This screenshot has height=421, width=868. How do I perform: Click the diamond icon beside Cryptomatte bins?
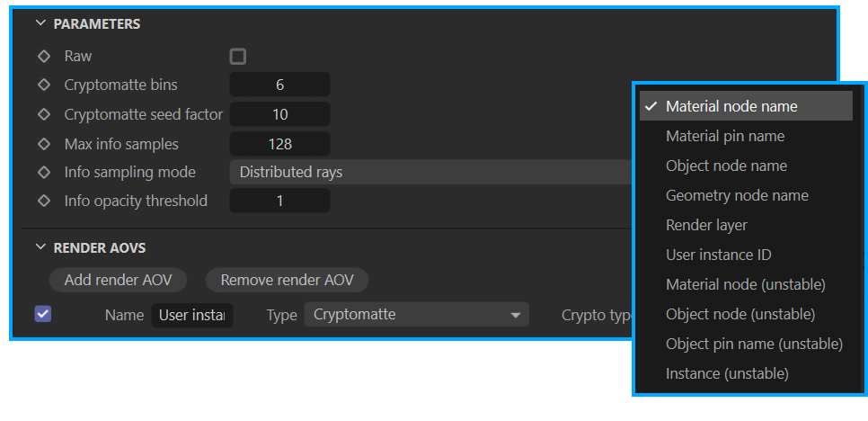click(44, 85)
